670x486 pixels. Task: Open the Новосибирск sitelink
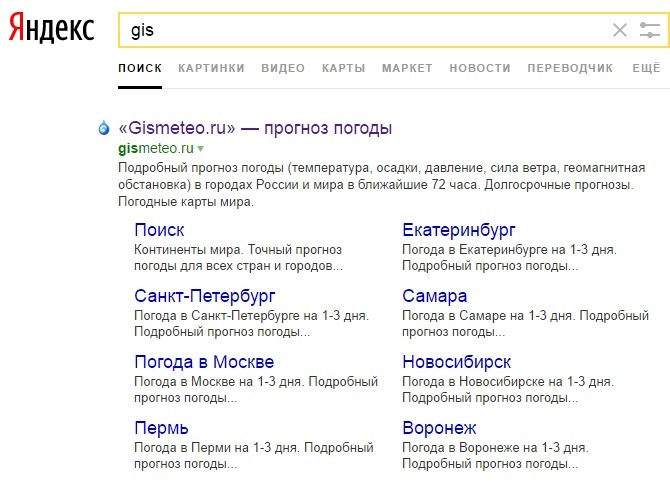456,362
